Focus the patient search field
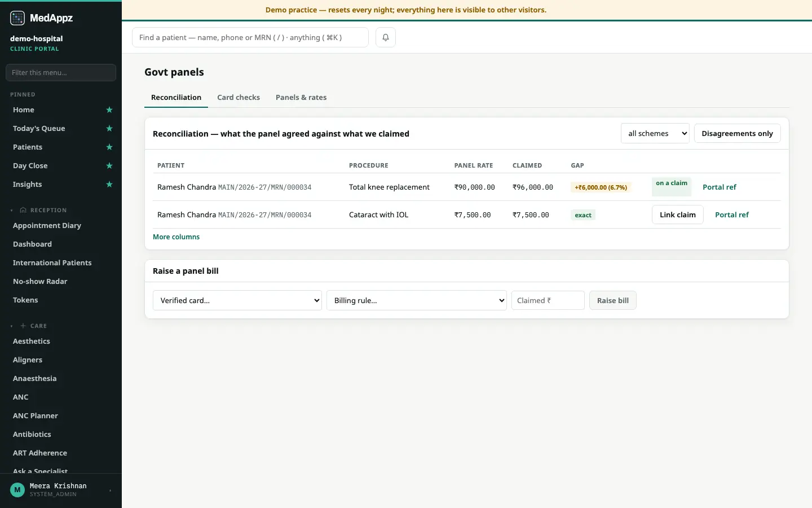Image resolution: width=812 pixels, height=508 pixels. click(x=250, y=37)
